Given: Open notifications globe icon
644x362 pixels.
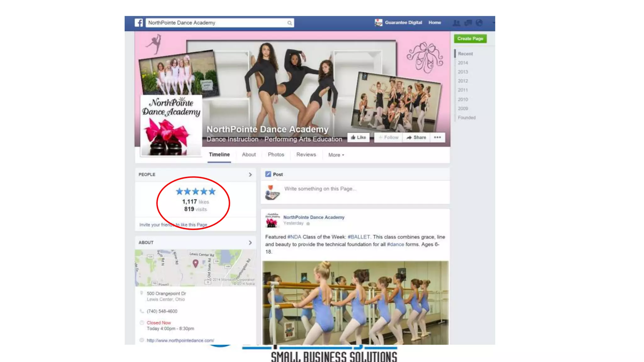Looking at the screenshot, I should click(479, 23).
